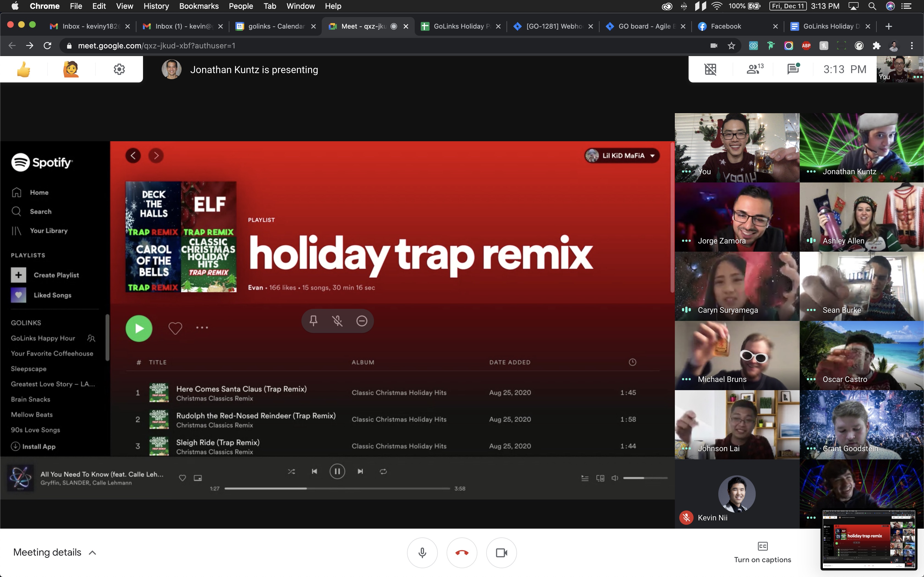Screen dimensions: 924x577
Task: Turn on captions
Action: [x=763, y=553]
